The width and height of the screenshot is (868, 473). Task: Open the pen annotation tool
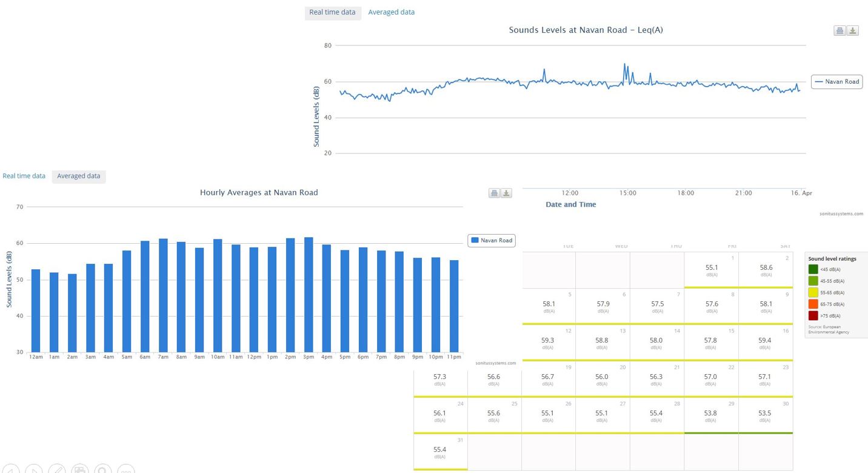coord(57,470)
